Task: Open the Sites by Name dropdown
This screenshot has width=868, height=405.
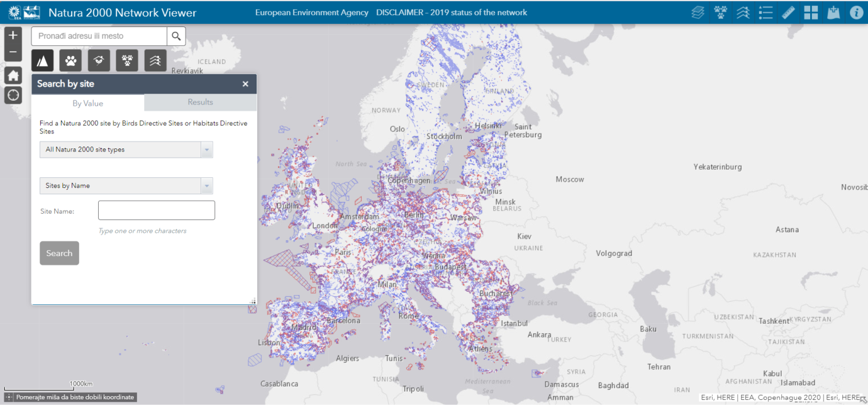Action: pos(126,186)
